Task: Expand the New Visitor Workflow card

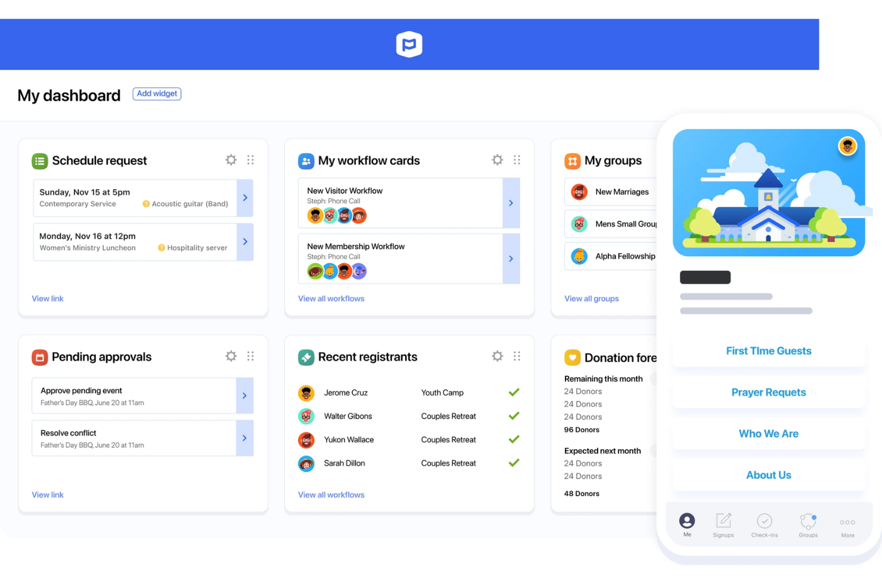Action: (511, 203)
